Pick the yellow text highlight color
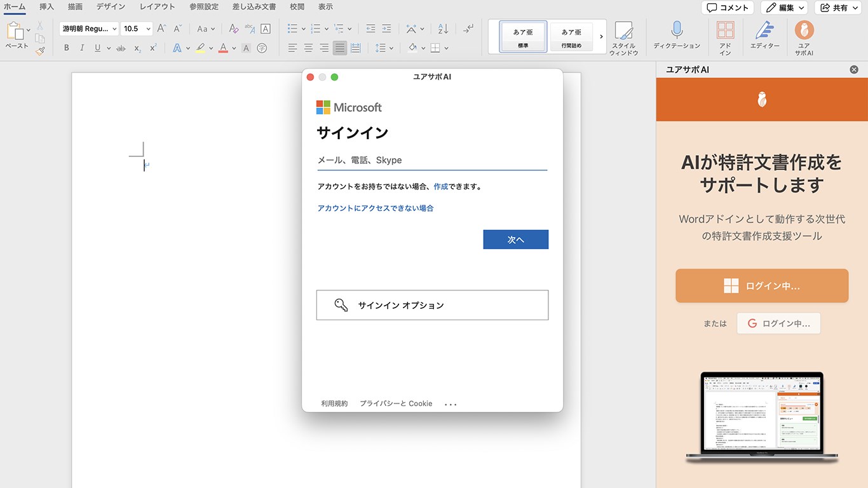This screenshot has width=868, height=488. coord(200,48)
